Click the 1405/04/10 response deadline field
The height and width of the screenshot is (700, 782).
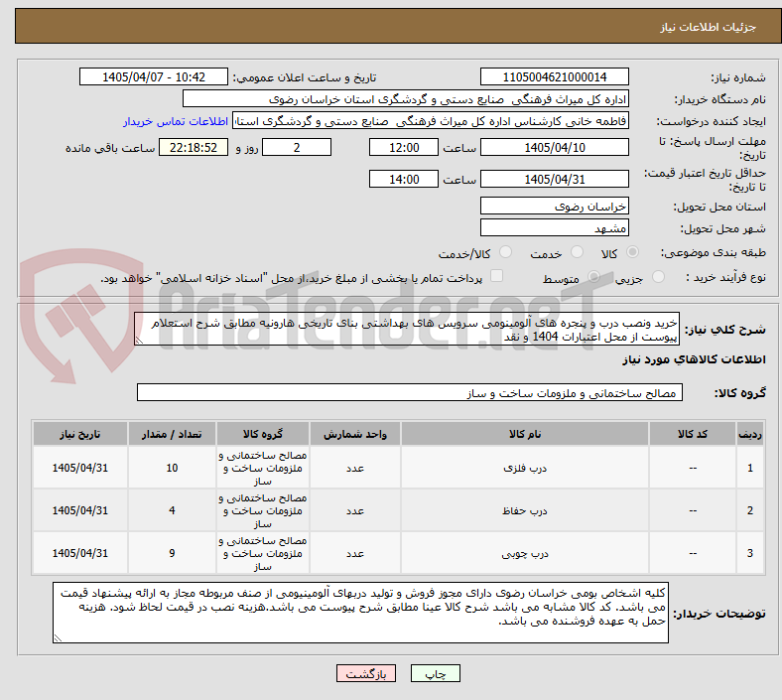554,148
